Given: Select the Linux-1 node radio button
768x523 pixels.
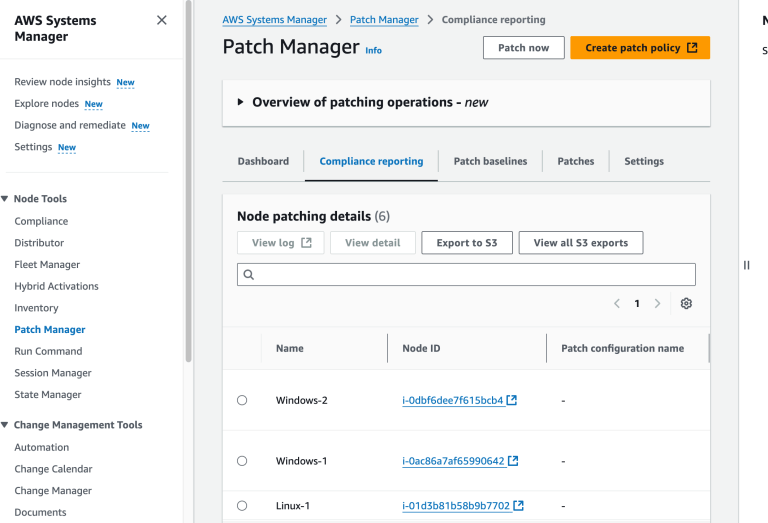Looking at the screenshot, I should (242, 506).
